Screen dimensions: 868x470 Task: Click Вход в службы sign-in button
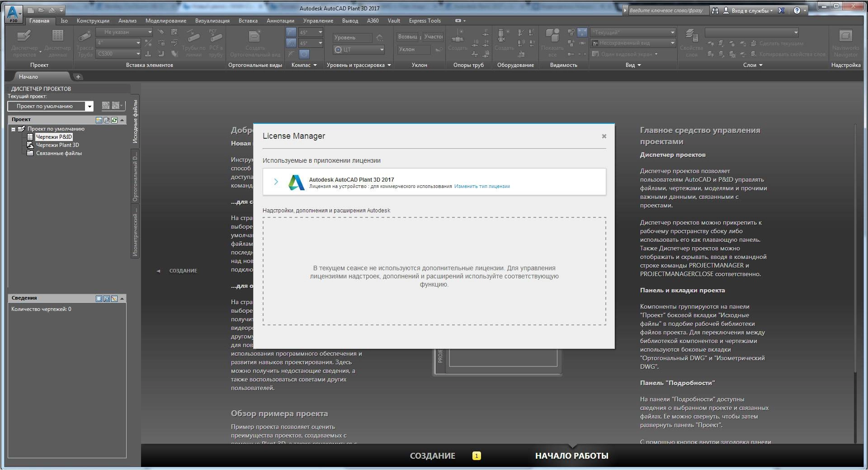[749, 10]
